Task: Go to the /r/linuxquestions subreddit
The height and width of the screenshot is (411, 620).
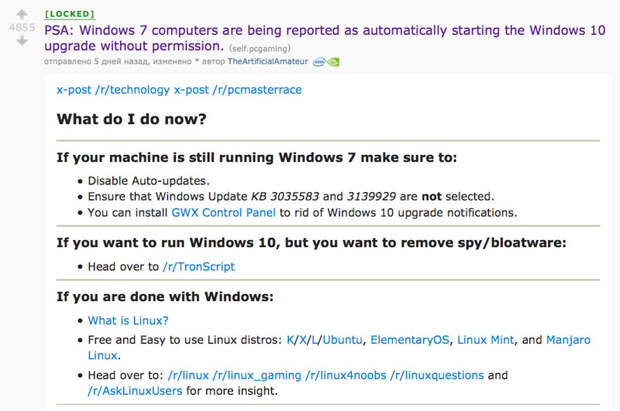Action: [437, 375]
